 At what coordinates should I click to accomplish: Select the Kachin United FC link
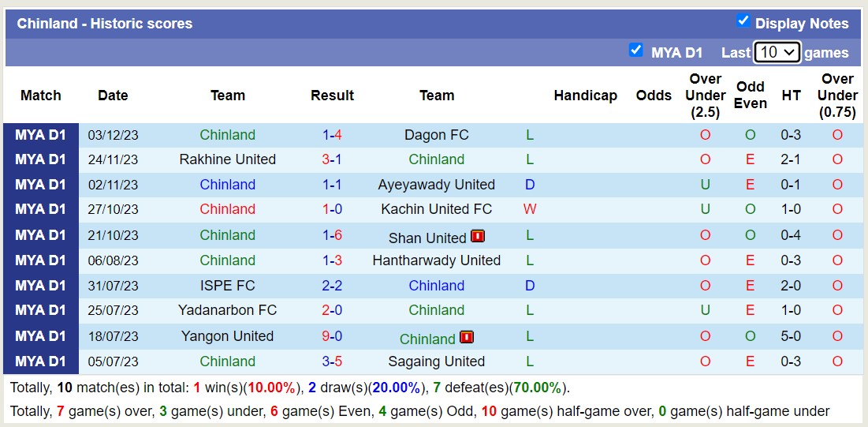436,209
